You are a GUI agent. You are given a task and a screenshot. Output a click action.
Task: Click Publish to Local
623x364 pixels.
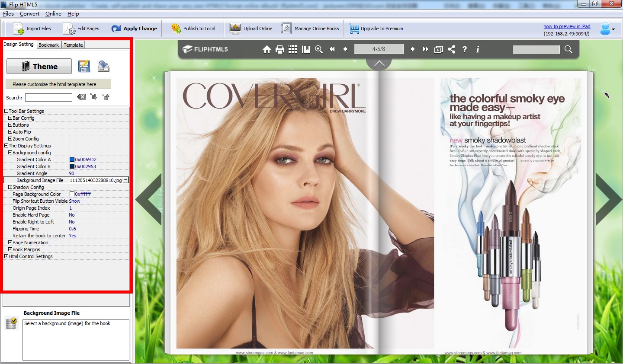pyautogui.click(x=193, y=29)
